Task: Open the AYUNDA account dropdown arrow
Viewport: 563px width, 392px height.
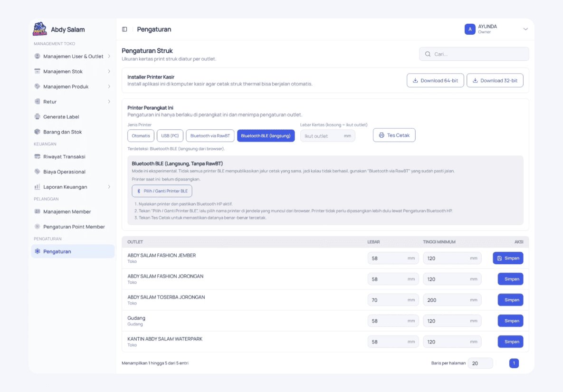Action: pyautogui.click(x=525, y=29)
